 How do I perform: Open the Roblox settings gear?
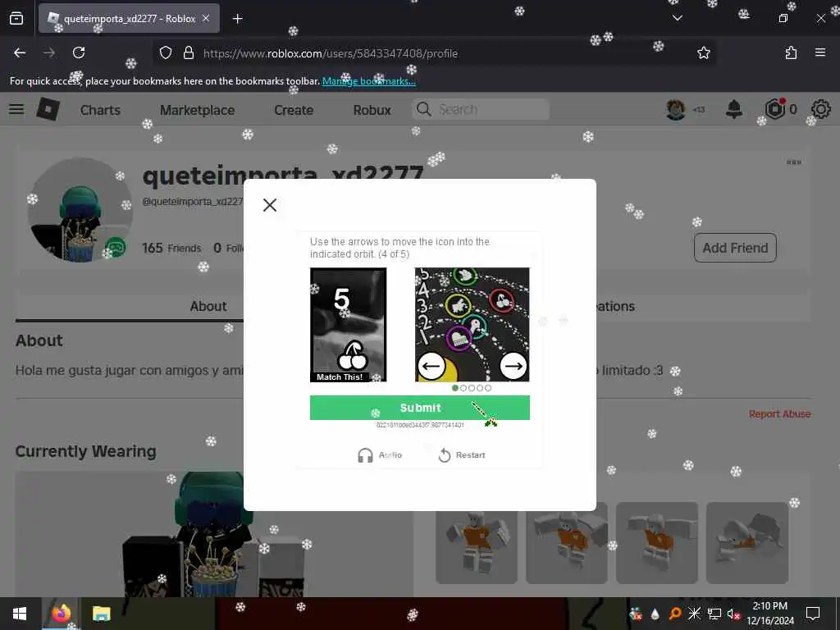[820, 109]
